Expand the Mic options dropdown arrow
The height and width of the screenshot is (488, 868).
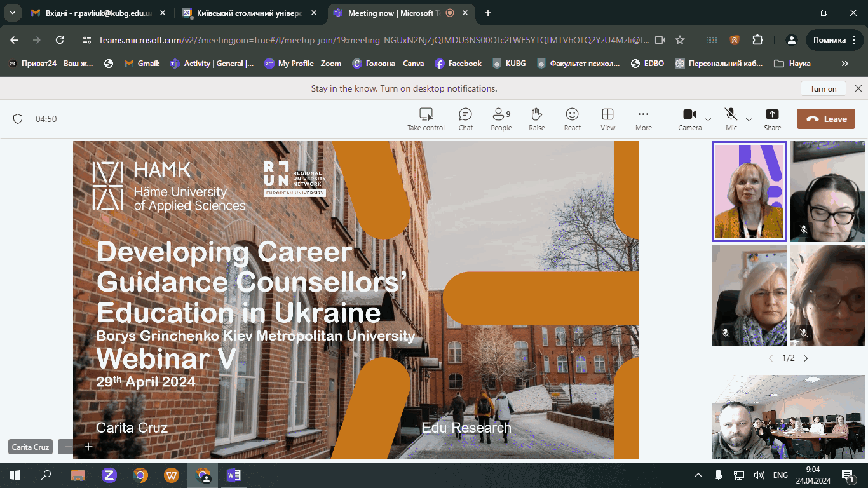pos(749,119)
